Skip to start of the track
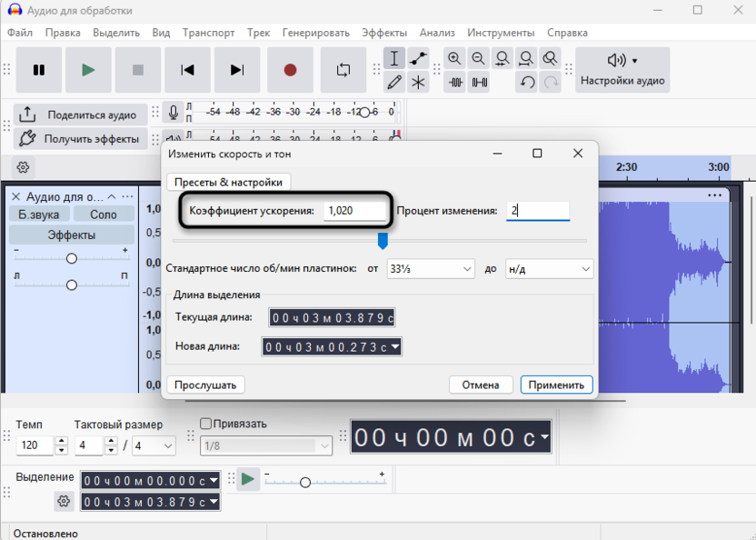Viewport: 756px width, 540px height. pos(187,70)
